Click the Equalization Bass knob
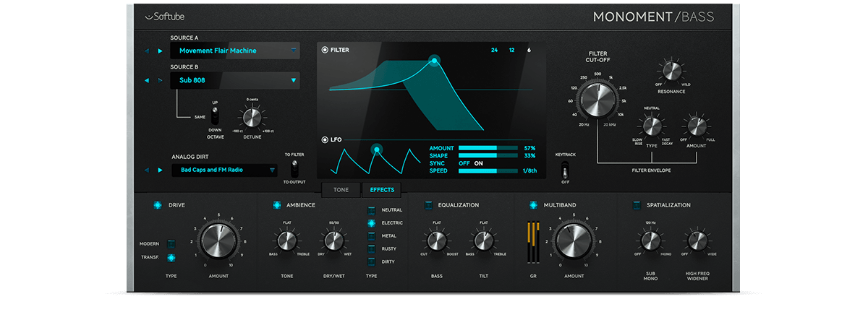This screenshot has height=312, width=868. coord(436,240)
